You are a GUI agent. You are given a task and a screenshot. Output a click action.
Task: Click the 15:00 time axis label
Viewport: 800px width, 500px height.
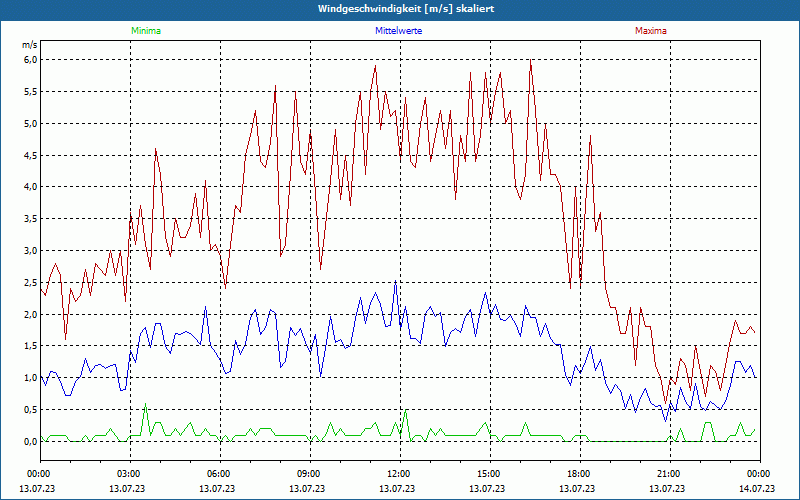pyautogui.click(x=490, y=474)
